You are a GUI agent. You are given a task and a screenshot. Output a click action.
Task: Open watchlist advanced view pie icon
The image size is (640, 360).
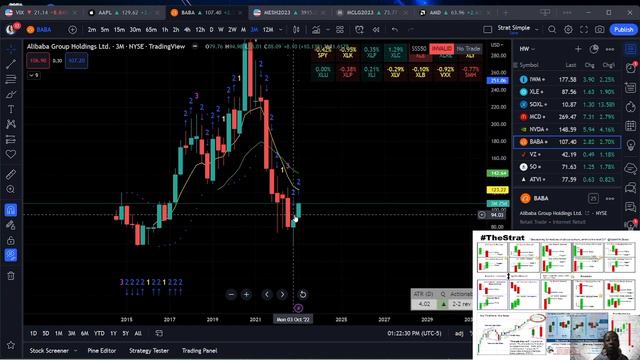click(594, 49)
